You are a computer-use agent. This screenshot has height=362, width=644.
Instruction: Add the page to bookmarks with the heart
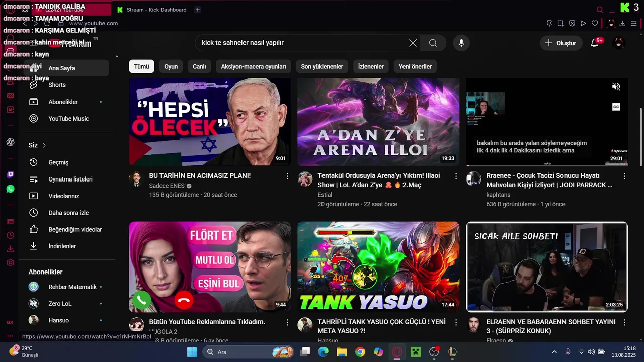pos(595,23)
